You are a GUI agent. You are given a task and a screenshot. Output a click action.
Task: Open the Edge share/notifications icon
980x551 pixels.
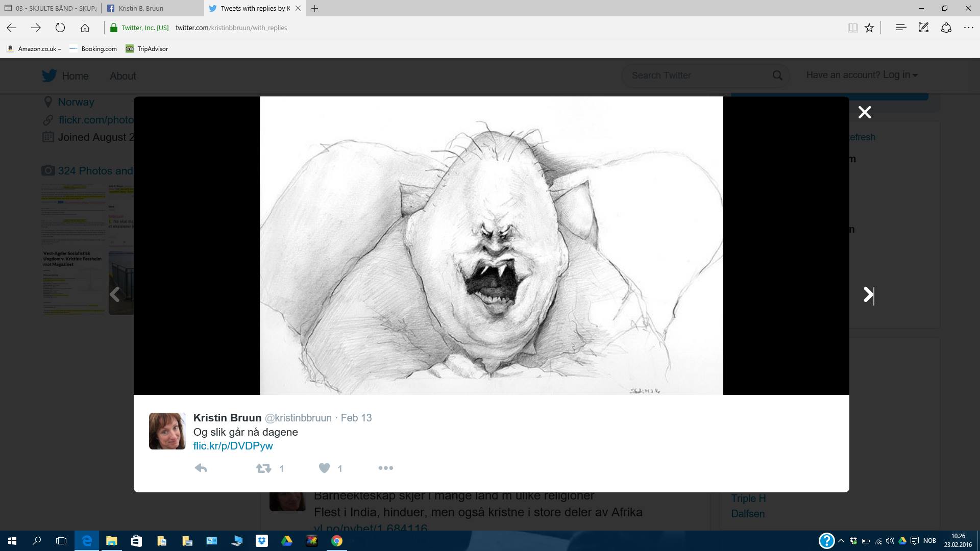946,28
